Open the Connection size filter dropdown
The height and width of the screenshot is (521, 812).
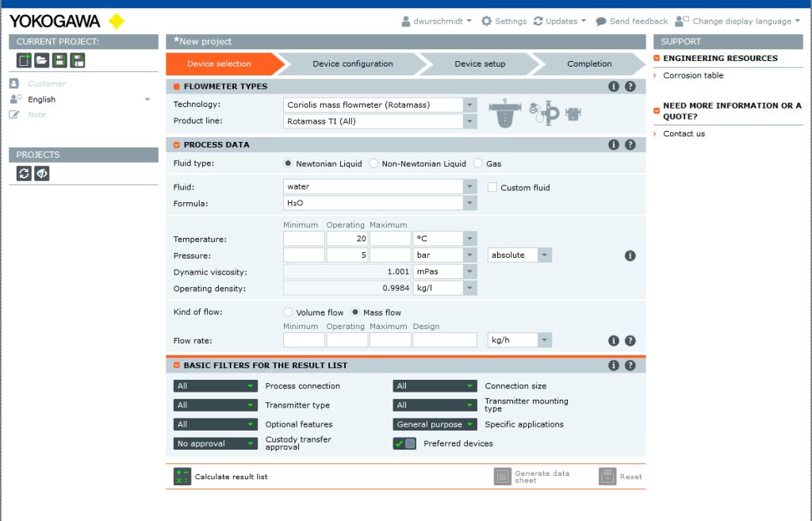point(435,386)
